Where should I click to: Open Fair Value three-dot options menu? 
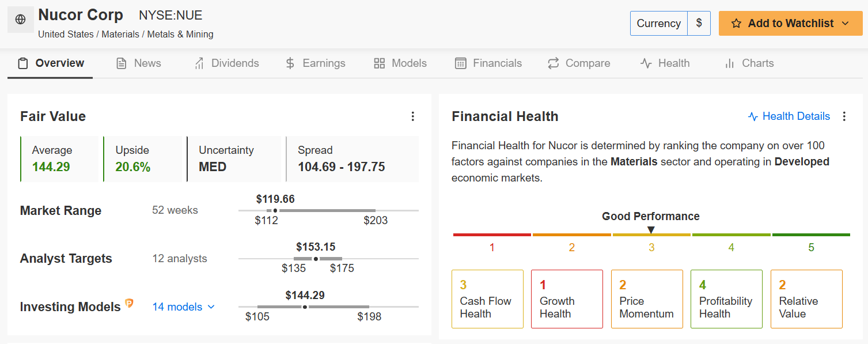pos(412,116)
